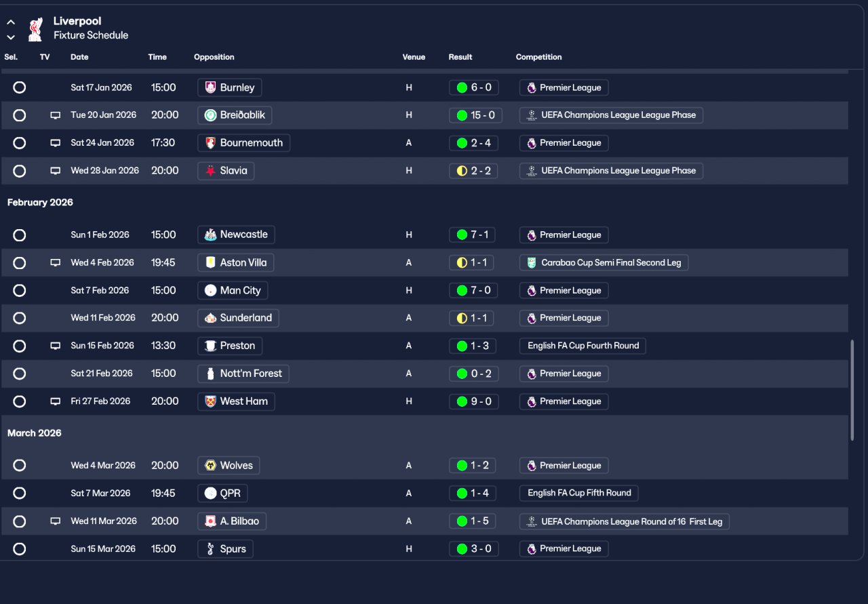The image size is (868, 604).
Task: Click the Champions League logo in the Breiðablik row
Action: pos(532,115)
